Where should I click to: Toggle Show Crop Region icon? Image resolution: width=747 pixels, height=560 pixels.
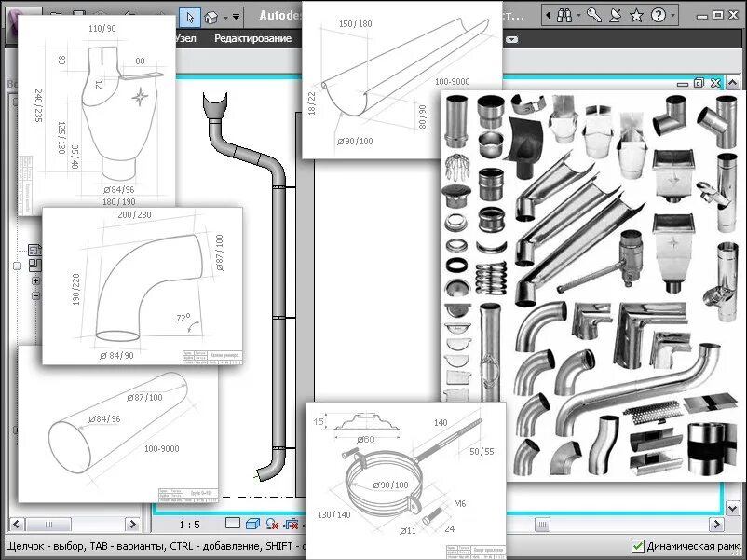[x=292, y=525]
